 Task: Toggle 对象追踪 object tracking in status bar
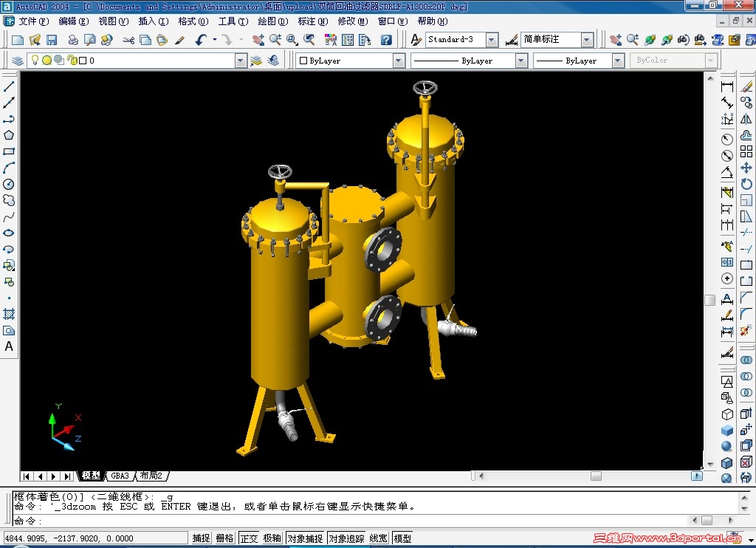tap(347, 538)
